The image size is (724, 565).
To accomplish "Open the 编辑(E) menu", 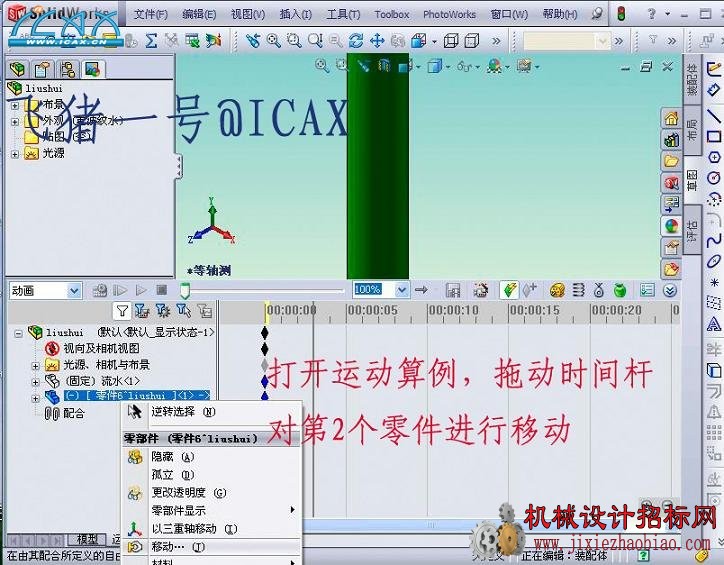I will [199, 14].
